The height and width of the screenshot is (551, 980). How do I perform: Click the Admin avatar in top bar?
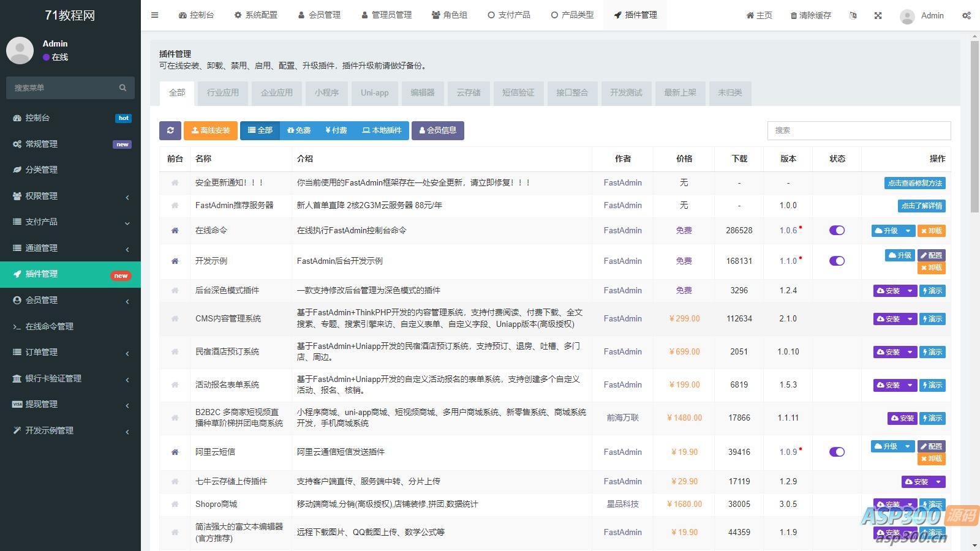[x=907, y=16]
